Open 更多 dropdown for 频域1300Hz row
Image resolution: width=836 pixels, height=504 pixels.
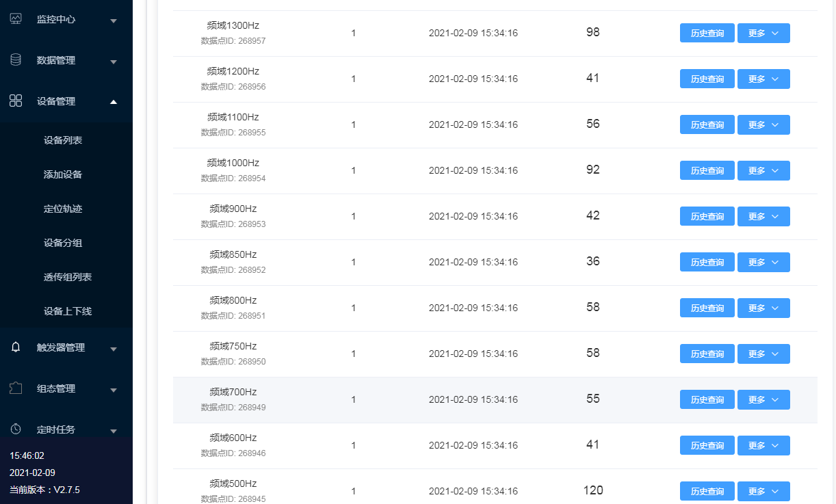pos(763,33)
